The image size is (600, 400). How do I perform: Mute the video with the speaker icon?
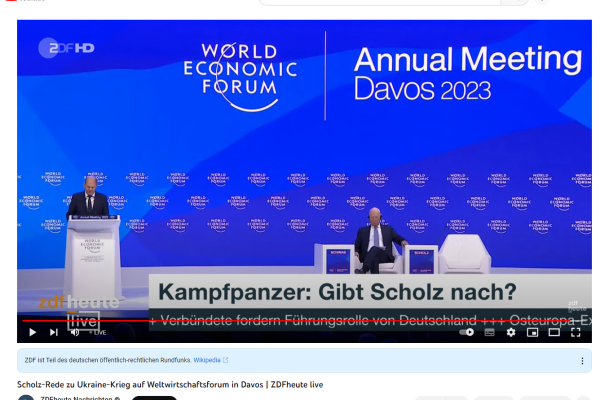[75, 332]
